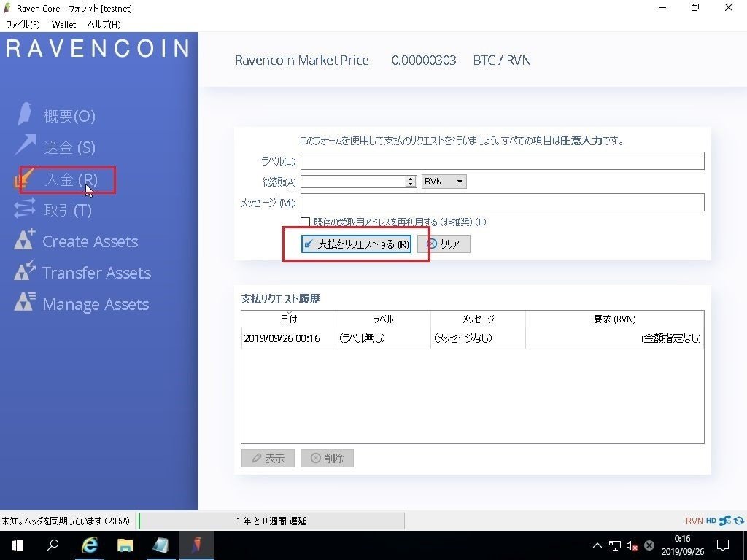Click the HD wallet indicator in status bar

click(x=711, y=521)
